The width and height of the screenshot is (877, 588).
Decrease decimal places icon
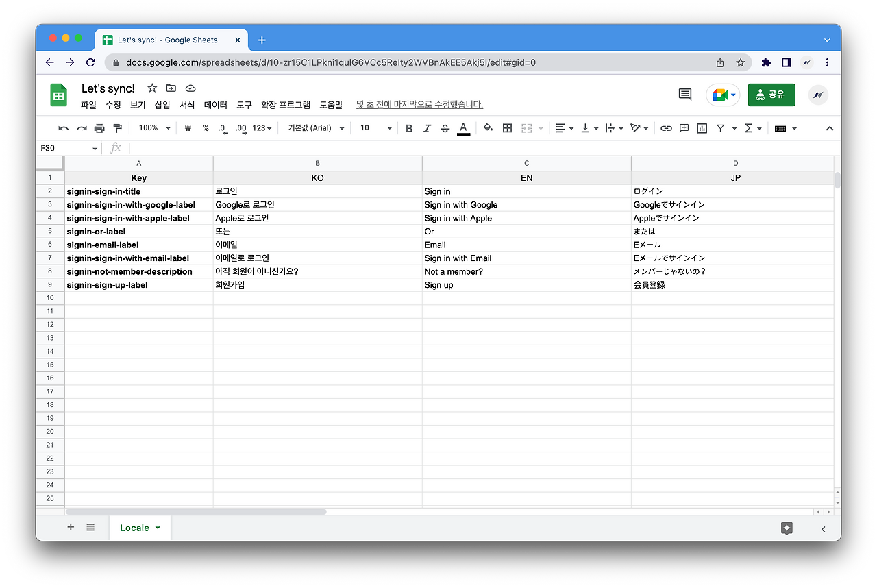point(223,128)
